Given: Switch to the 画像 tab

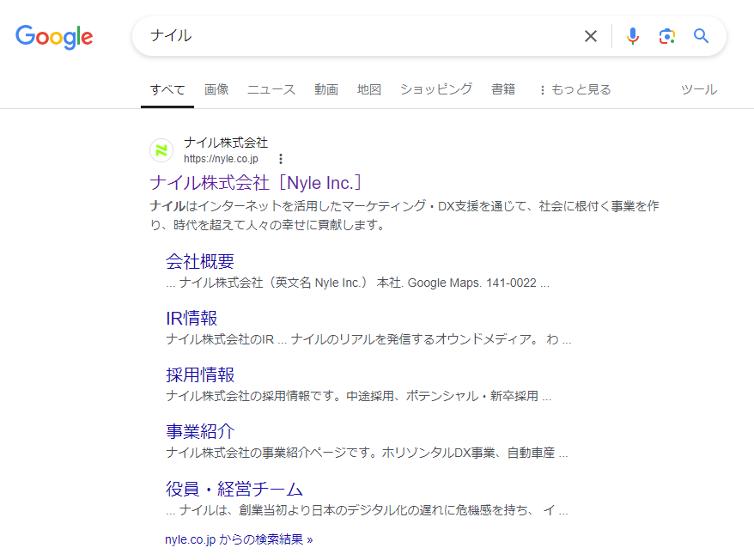Looking at the screenshot, I should click(216, 89).
